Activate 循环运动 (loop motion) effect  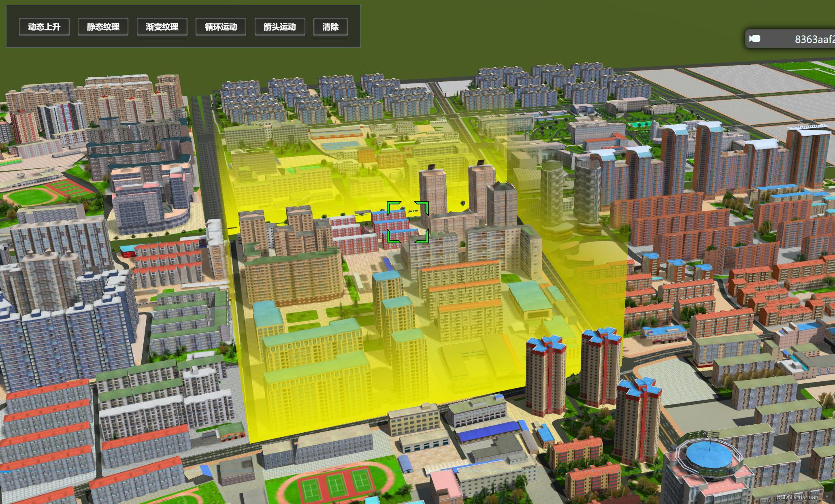[221, 27]
